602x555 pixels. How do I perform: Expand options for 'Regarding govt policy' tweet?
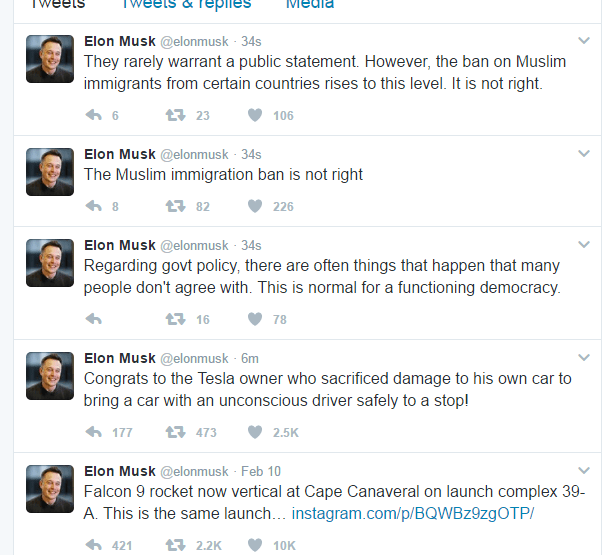pos(584,244)
